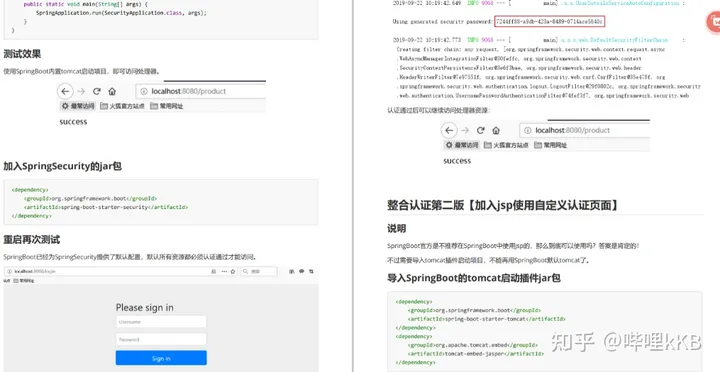The width and height of the screenshot is (720, 372).
Task: Open library icon in login browser toolbar
Action: click(292, 271)
